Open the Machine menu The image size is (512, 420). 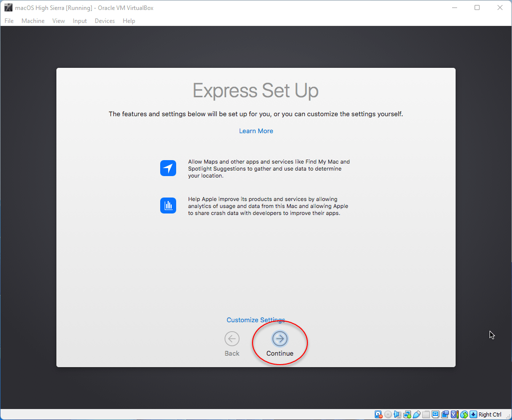tap(33, 21)
